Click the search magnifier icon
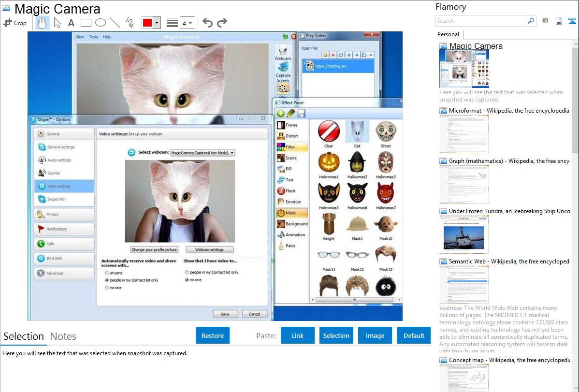The width and height of the screenshot is (579, 392). pos(531,21)
